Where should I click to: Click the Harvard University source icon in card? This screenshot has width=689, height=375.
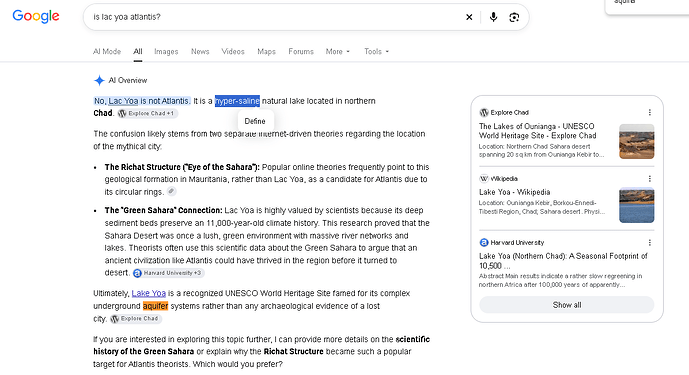coord(484,242)
